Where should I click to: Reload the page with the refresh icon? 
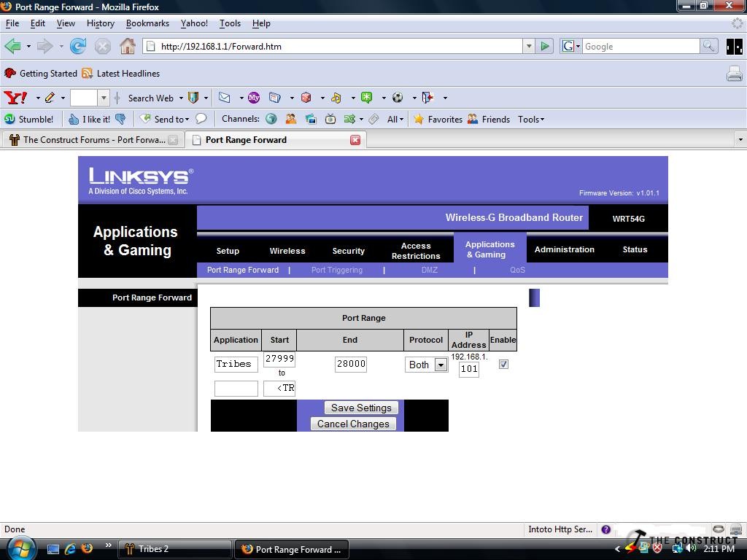[78, 46]
